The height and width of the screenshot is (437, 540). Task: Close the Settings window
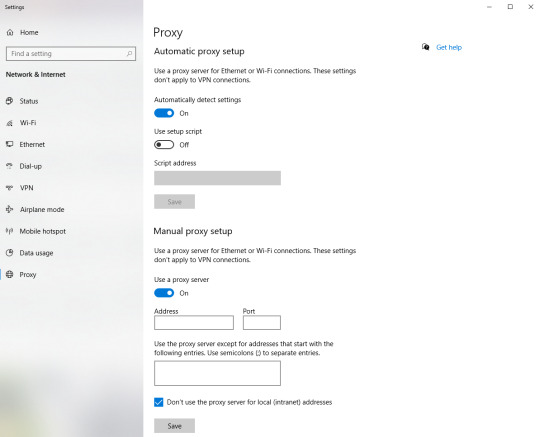click(x=531, y=7)
